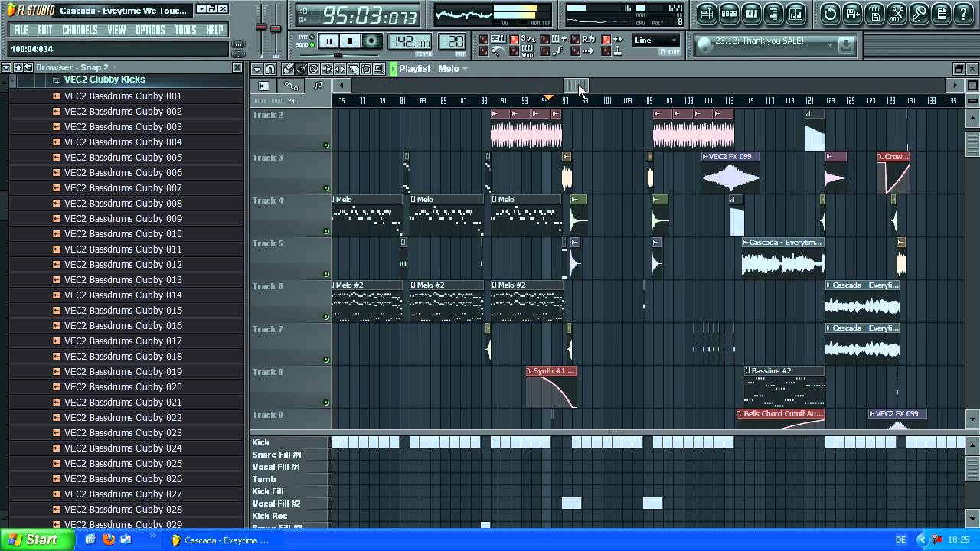980x551 pixels.
Task: Click the Record transport button
Action: (371, 41)
